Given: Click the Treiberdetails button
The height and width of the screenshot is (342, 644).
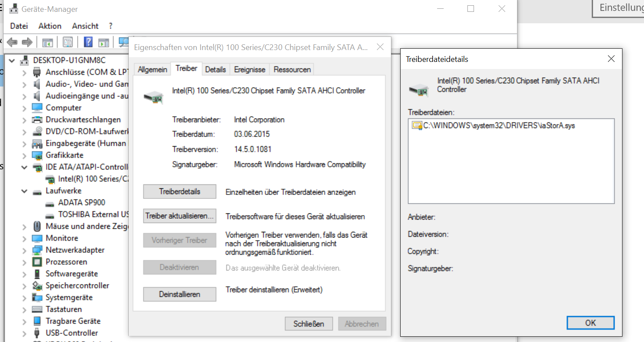Looking at the screenshot, I should (180, 191).
